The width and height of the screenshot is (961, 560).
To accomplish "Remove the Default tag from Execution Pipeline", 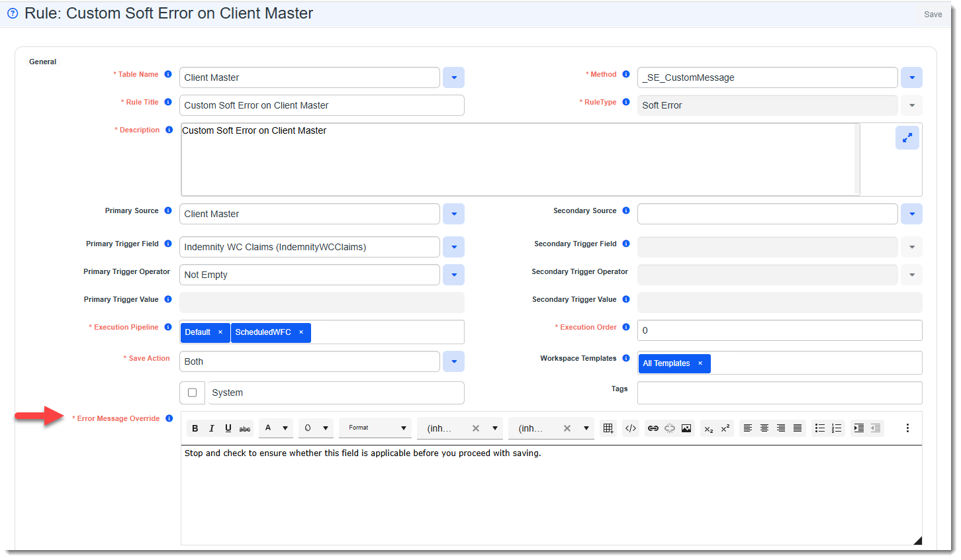I will (220, 332).
